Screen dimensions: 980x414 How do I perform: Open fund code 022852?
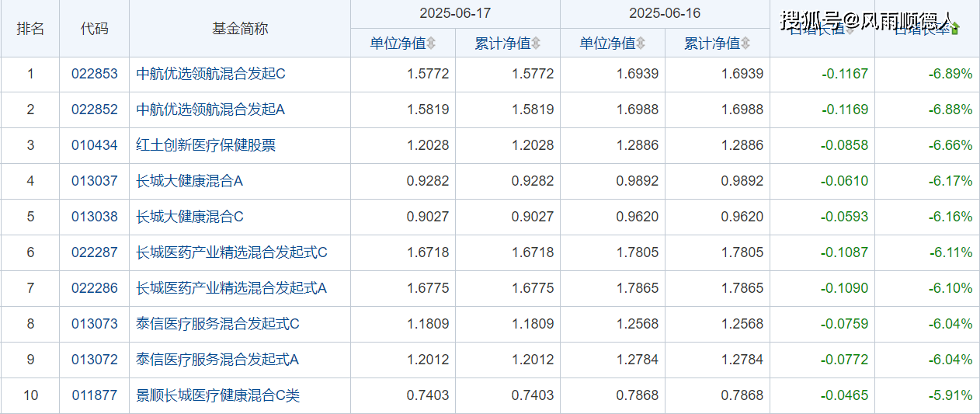tap(95, 110)
